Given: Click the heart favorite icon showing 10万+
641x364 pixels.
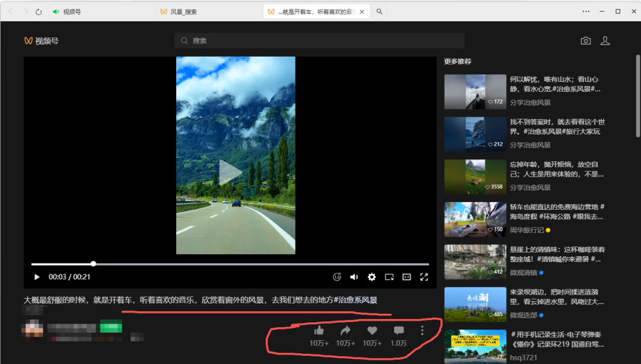Looking at the screenshot, I should coord(372,330).
